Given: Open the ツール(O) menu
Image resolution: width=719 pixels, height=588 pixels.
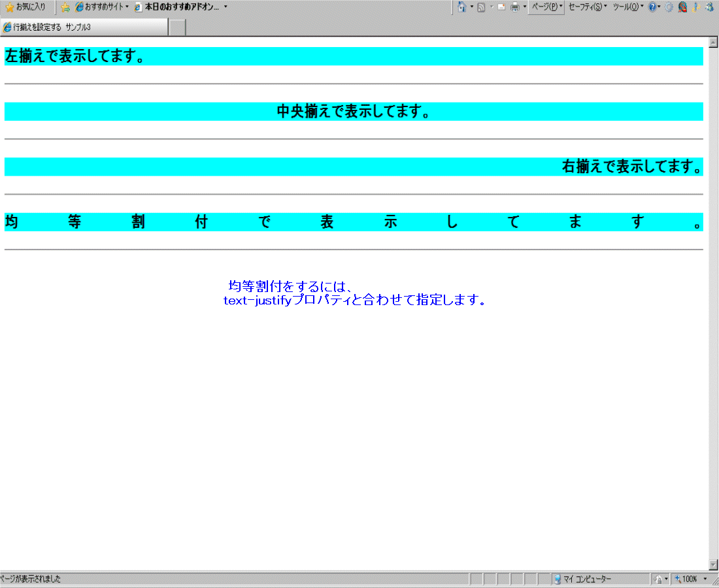Looking at the screenshot, I should [x=627, y=7].
